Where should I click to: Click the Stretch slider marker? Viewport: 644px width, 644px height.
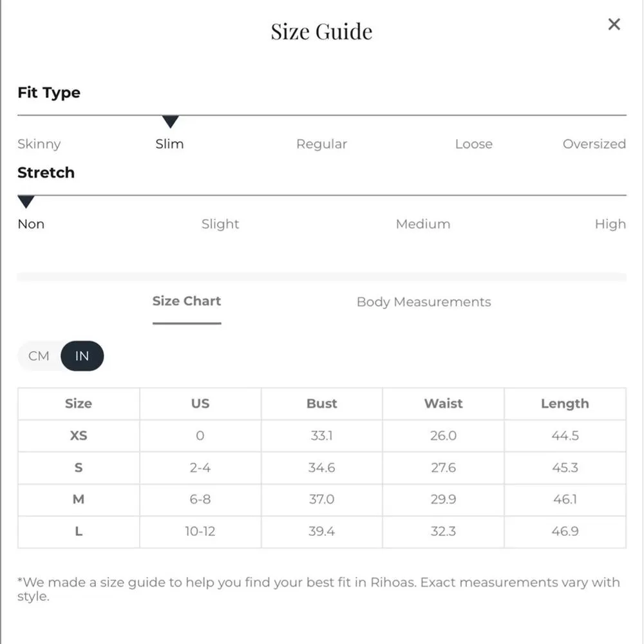click(26, 202)
